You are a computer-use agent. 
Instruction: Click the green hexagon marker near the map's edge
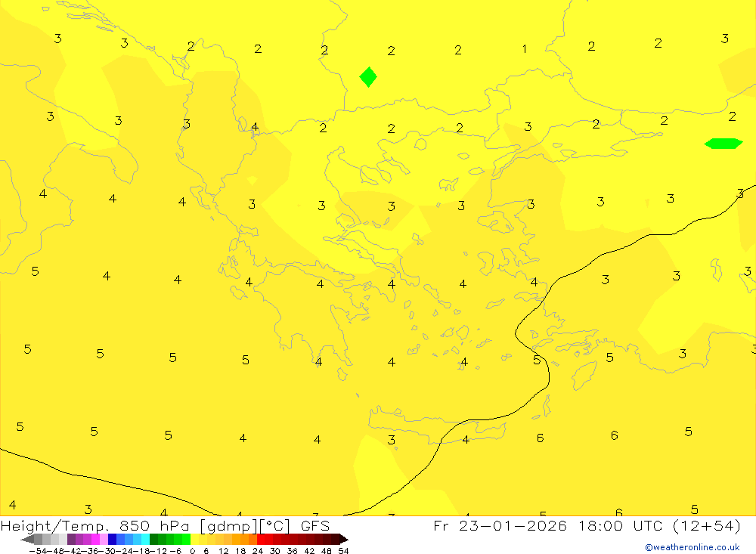pyautogui.click(x=723, y=144)
